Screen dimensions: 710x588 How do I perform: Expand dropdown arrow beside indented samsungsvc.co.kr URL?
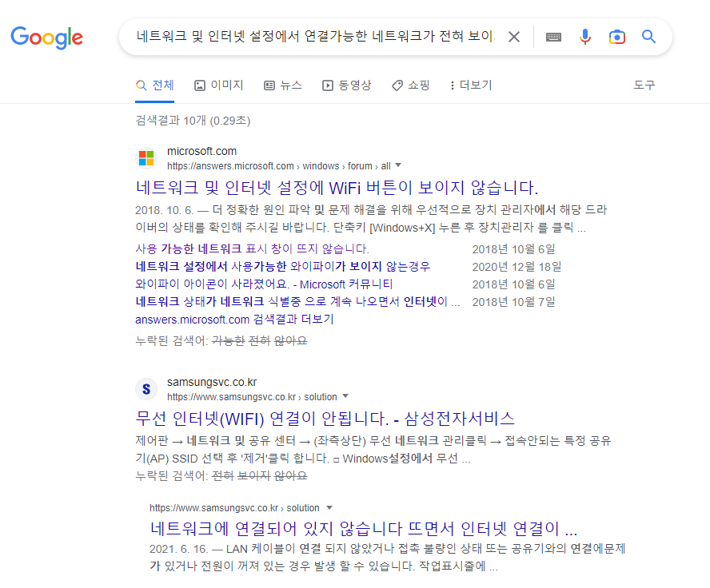[329, 507]
